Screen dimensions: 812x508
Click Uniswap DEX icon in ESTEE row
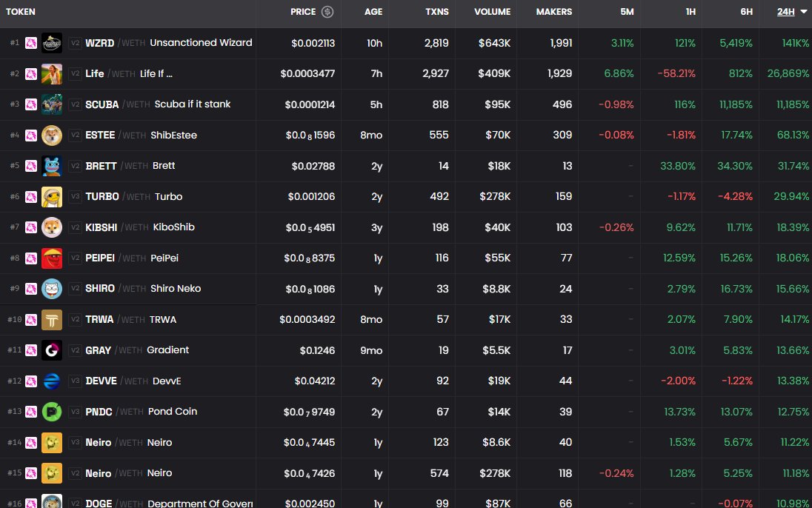tap(31, 136)
